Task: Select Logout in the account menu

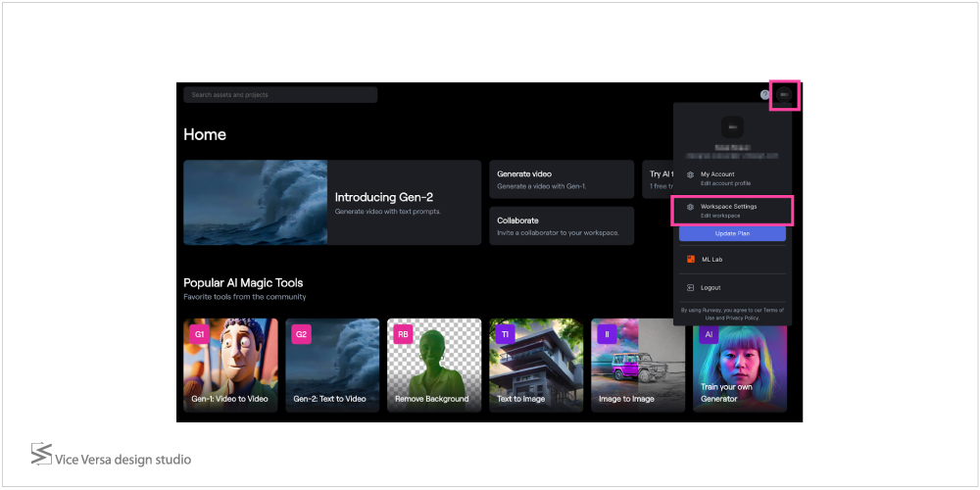Action: pyautogui.click(x=710, y=288)
